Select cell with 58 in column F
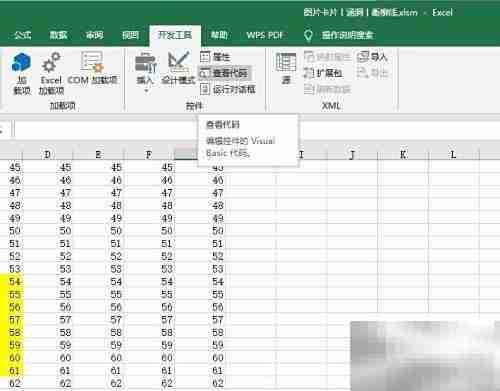Screen dimensions: 500x391 149,332
